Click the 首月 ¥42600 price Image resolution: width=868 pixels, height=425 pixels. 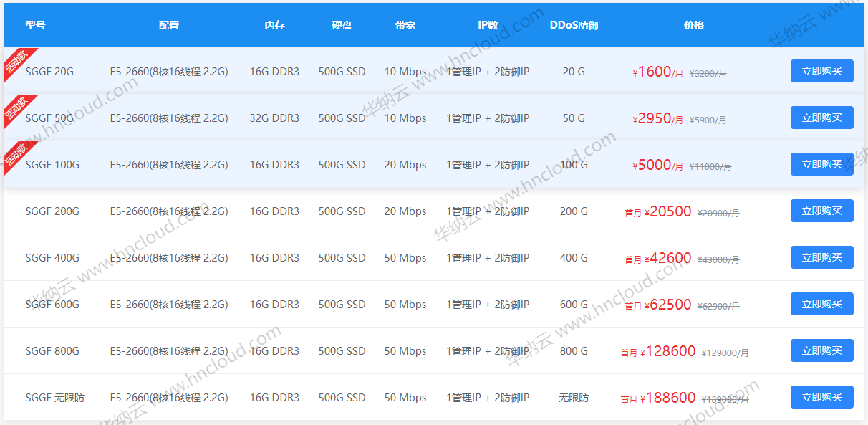pos(658,258)
